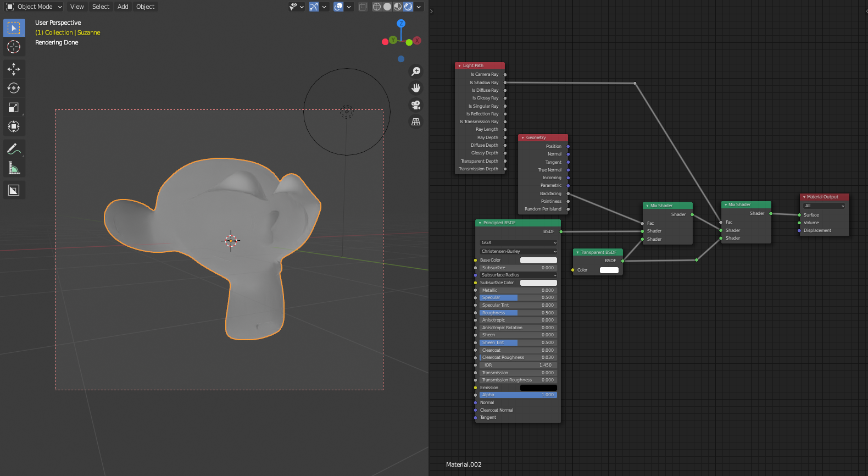The width and height of the screenshot is (868, 476).
Task: Click the Metallic value field
Action: 519,290
